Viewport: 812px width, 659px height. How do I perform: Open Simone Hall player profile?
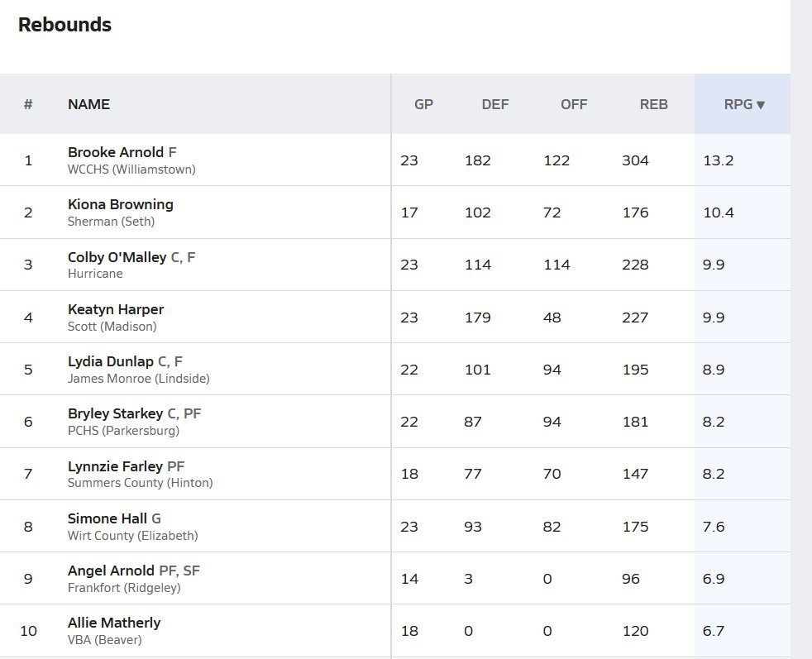(x=107, y=518)
